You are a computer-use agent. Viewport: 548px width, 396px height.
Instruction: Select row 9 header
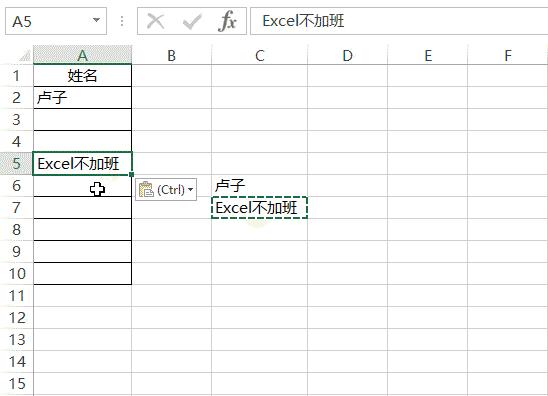16,252
